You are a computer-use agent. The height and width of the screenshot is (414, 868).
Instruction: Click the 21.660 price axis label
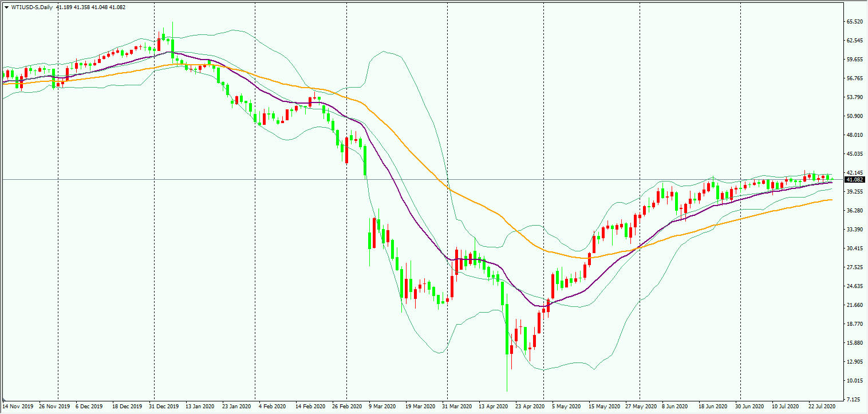854,305
